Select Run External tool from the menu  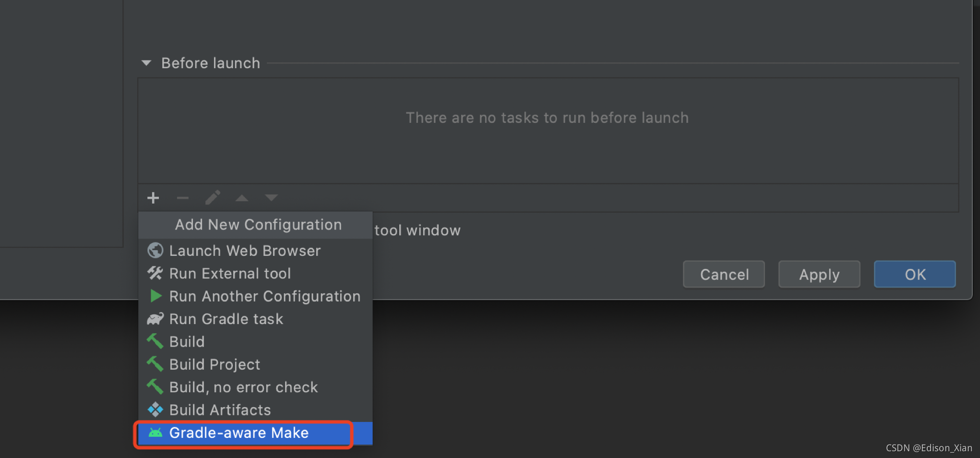(x=230, y=273)
